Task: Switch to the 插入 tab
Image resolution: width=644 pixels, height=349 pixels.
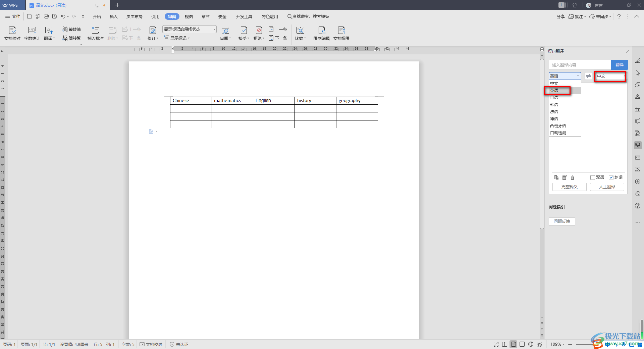Action: 114,16
